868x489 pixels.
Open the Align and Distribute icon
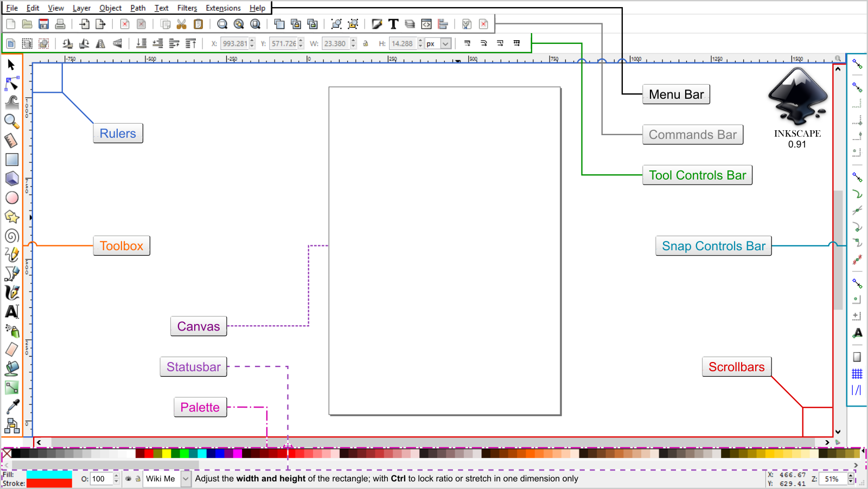(443, 24)
